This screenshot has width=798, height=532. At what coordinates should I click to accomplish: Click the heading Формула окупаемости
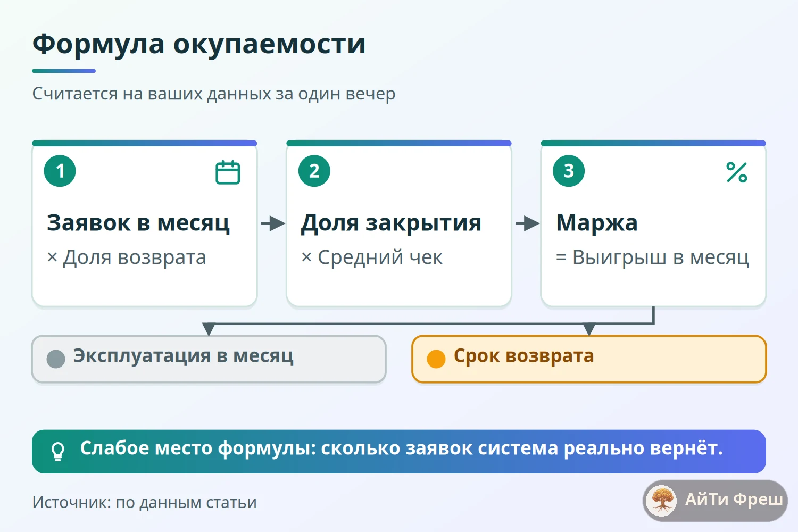coord(199,44)
